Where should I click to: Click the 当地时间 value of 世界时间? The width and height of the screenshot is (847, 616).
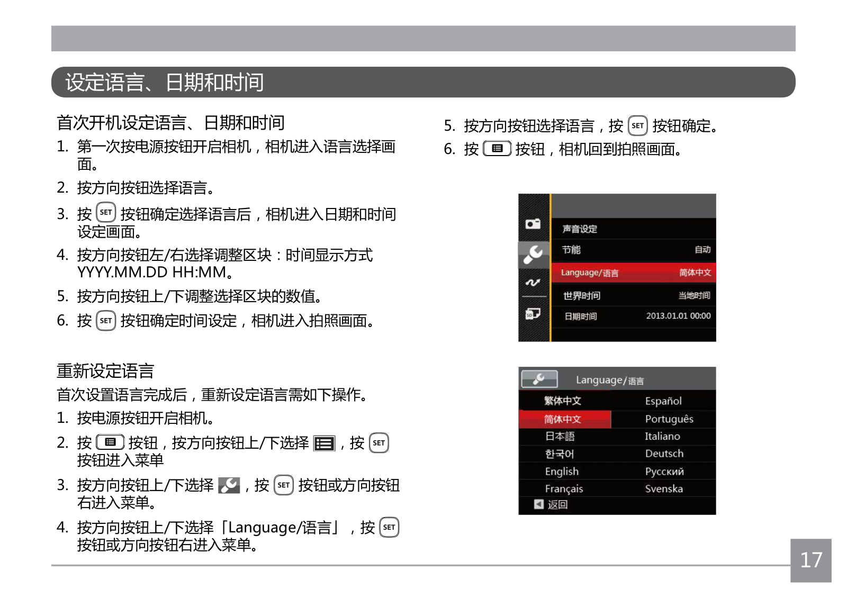point(695,295)
